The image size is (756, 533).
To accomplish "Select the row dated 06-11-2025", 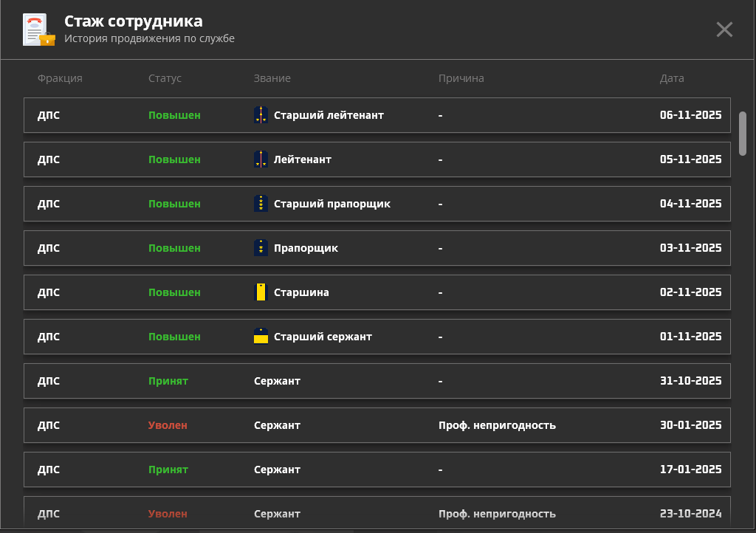I will pos(377,115).
